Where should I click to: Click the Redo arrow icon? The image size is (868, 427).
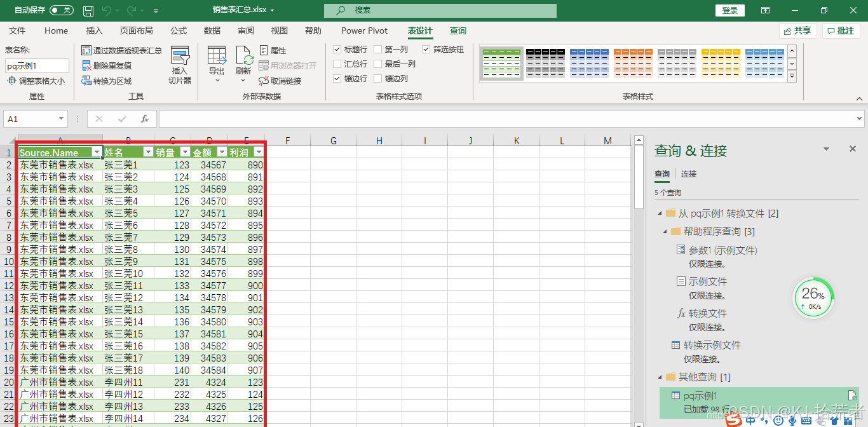coord(132,11)
